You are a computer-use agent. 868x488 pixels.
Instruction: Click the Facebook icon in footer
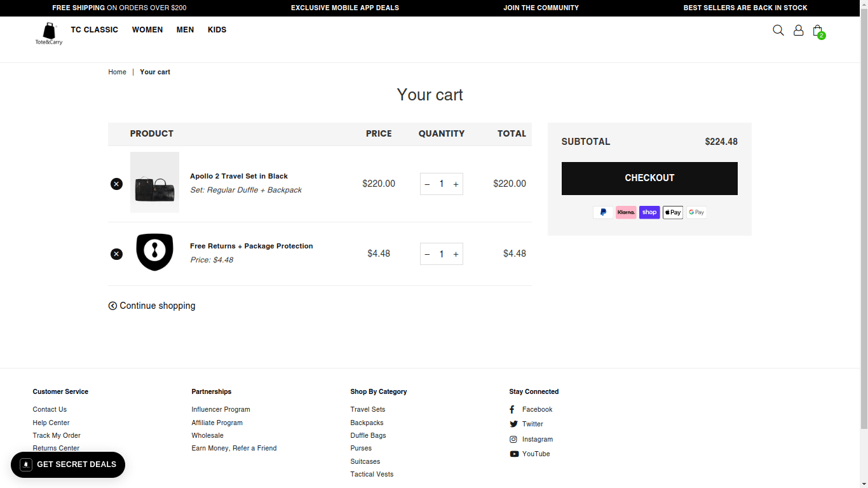tap(512, 409)
